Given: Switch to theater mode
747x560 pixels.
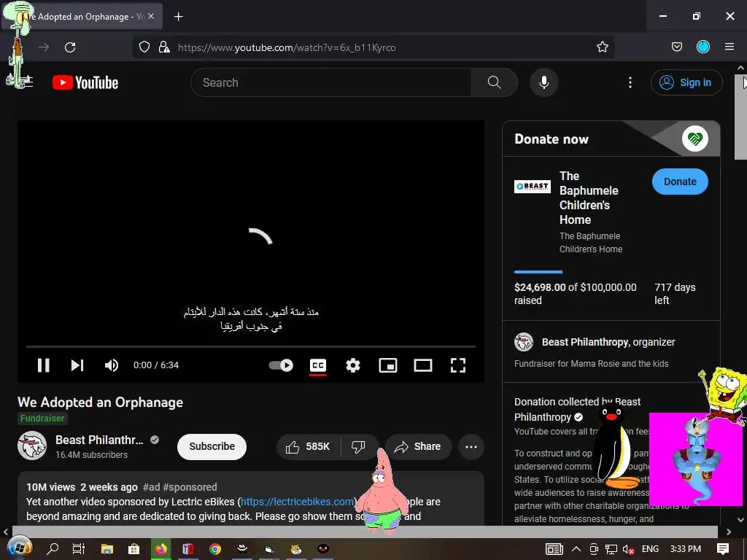Looking at the screenshot, I should 422,365.
